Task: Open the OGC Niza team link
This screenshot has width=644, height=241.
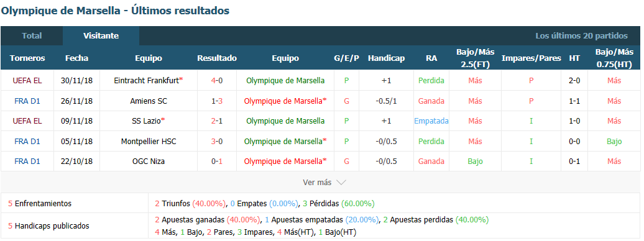Action: pyautogui.click(x=149, y=161)
